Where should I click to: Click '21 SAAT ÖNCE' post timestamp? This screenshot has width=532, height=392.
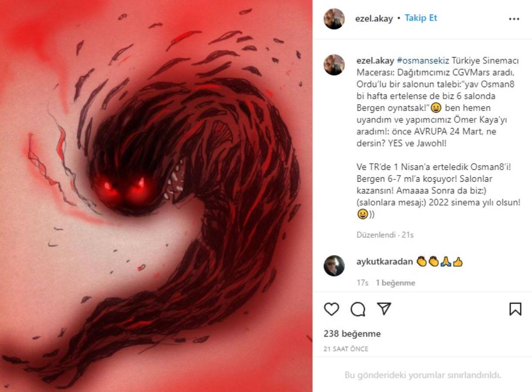(346, 349)
